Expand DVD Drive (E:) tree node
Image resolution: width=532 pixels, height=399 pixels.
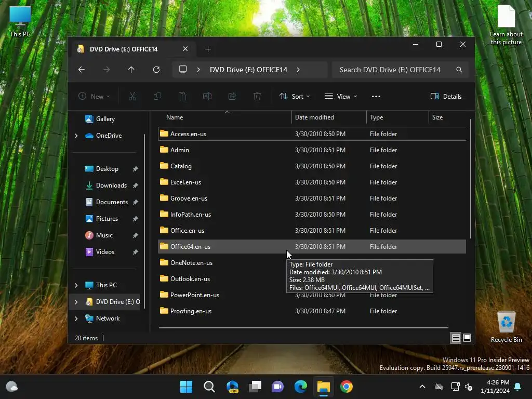click(76, 302)
